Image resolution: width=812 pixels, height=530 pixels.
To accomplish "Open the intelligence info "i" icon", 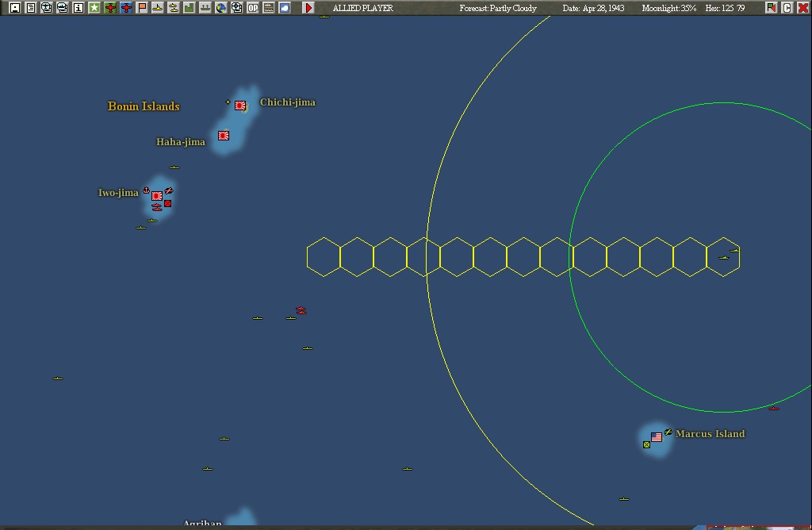I will click(x=79, y=8).
